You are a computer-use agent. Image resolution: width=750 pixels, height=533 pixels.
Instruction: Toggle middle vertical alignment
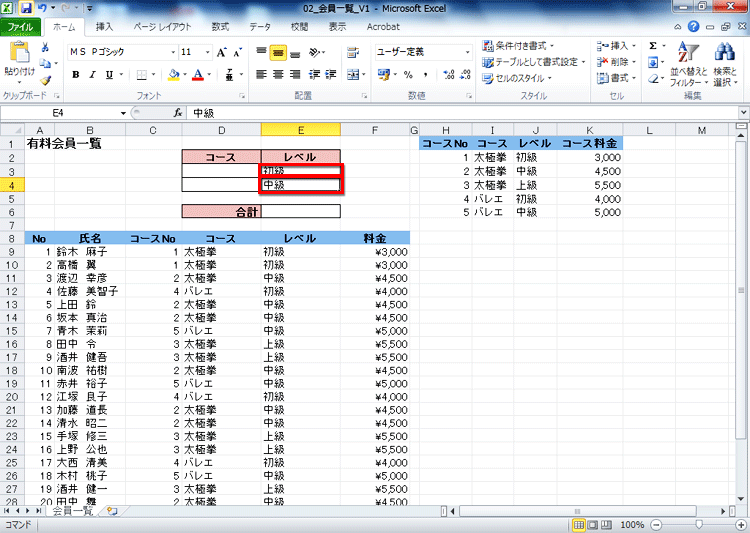(278, 52)
